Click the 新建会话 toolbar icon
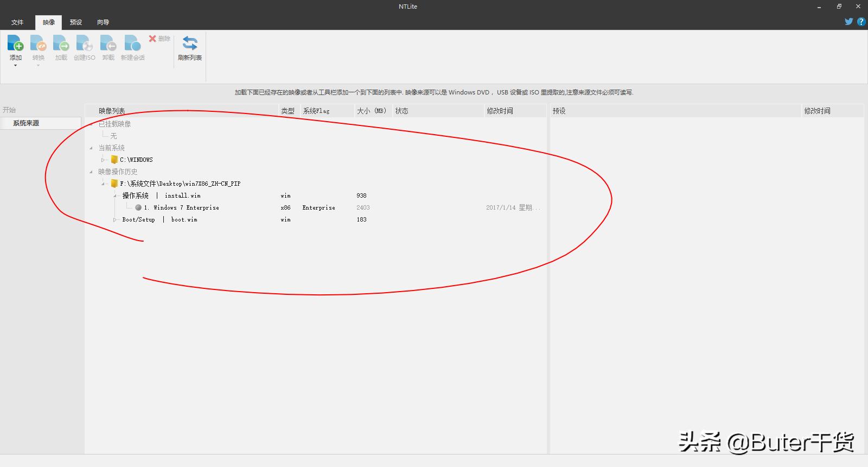The width and height of the screenshot is (868, 467). pos(132,43)
